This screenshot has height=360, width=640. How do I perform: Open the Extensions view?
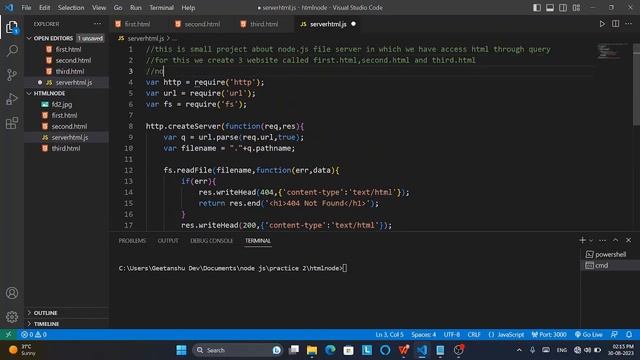[12, 123]
